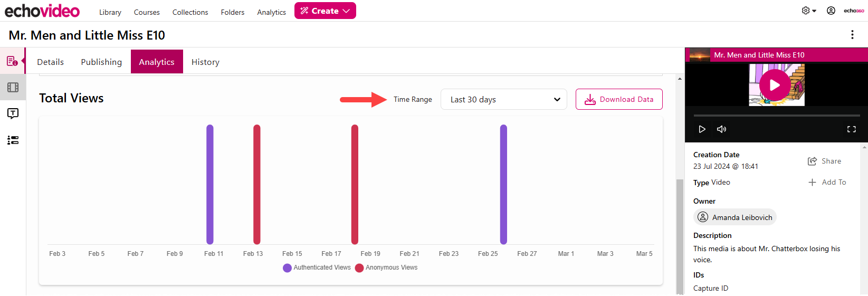This screenshot has height=296, width=868.
Task: Click the purple bar near Feb 26
Action: pyautogui.click(x=503, y=184)
